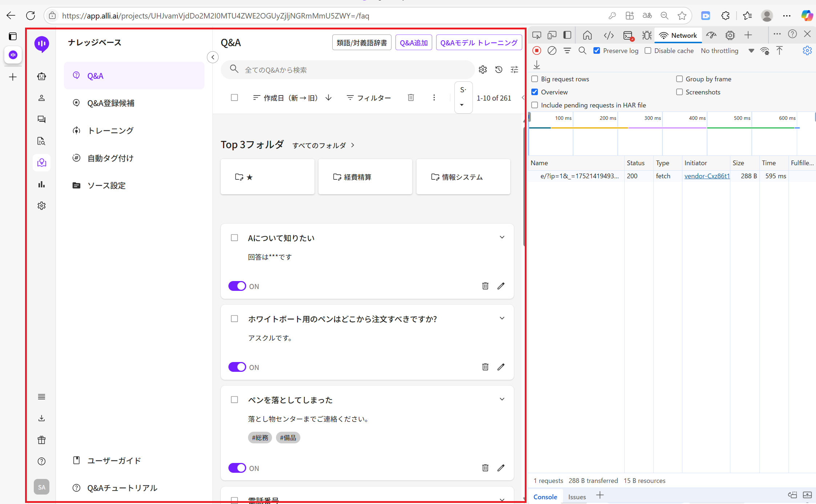Open Q&A settings gear icon near search
The image size is (816, 504).
pos(483,70)
